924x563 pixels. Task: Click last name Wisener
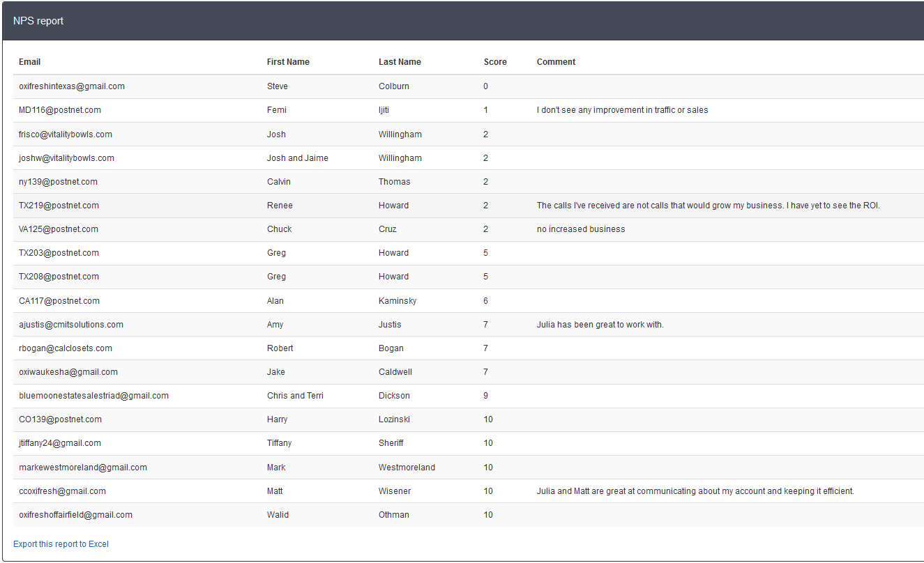click(x=395, y=491)
